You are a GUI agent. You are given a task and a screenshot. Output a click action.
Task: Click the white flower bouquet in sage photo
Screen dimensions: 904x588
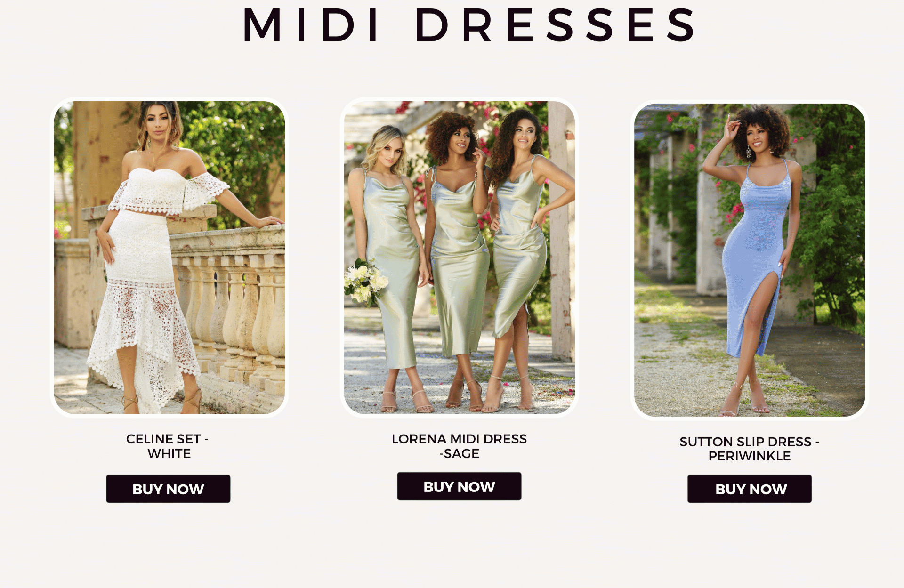click(x=365, y=282)
